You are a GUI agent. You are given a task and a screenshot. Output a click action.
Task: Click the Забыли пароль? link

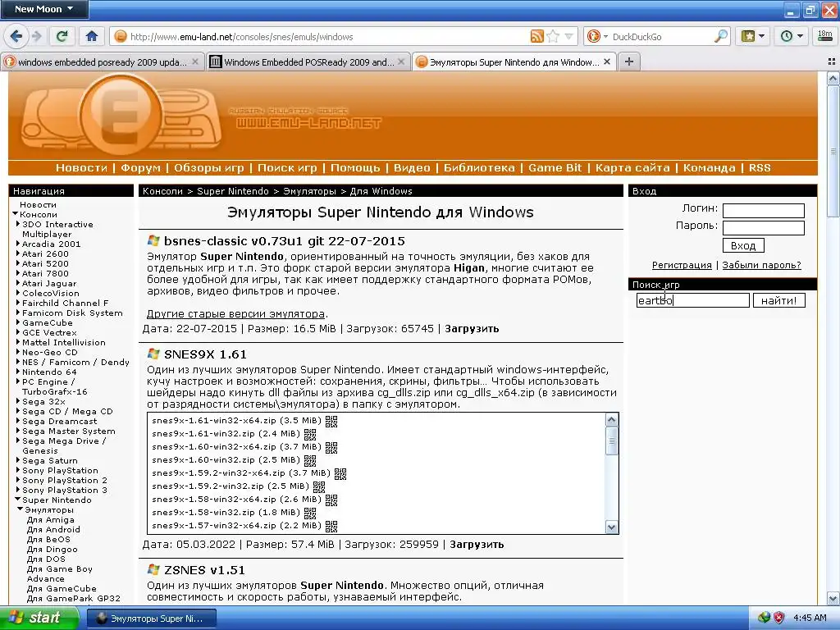761,265
